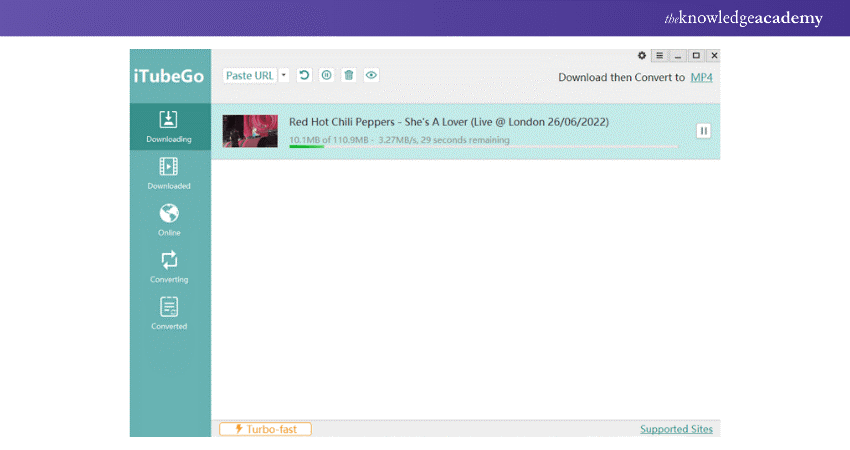Viewport: 850px width, 450px height.
Task: Open the Downloading section in sidebar
Action: [x=169, y=127]
